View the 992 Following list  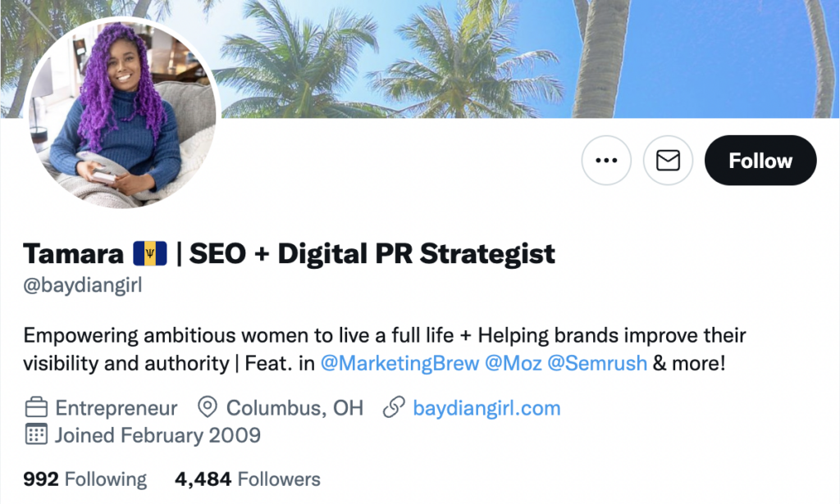pos(84,479)
